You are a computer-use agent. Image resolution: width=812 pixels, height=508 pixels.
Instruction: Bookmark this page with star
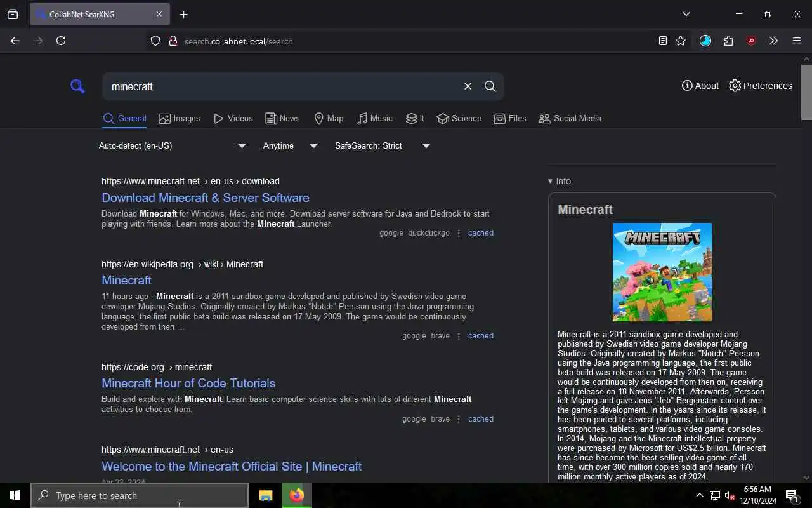point(681,41)
